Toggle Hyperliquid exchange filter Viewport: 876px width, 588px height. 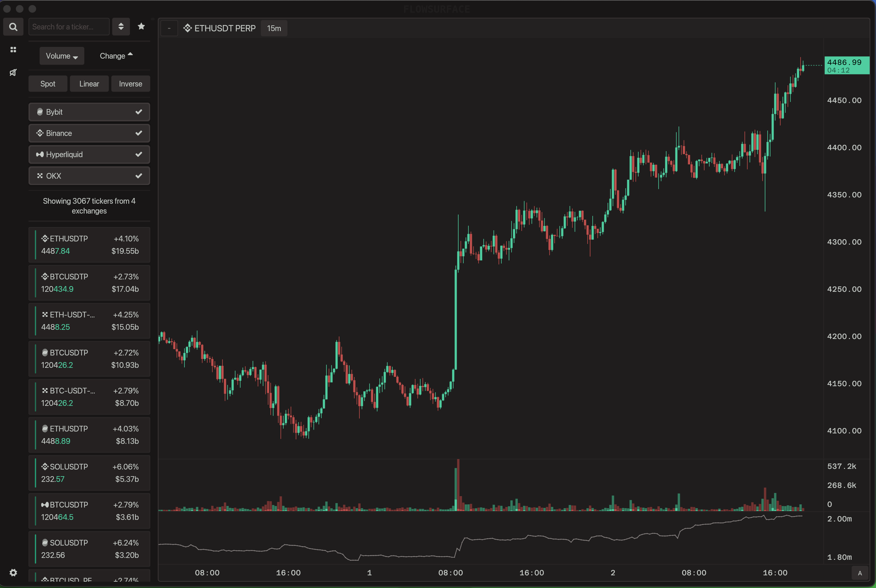point(89,155)
